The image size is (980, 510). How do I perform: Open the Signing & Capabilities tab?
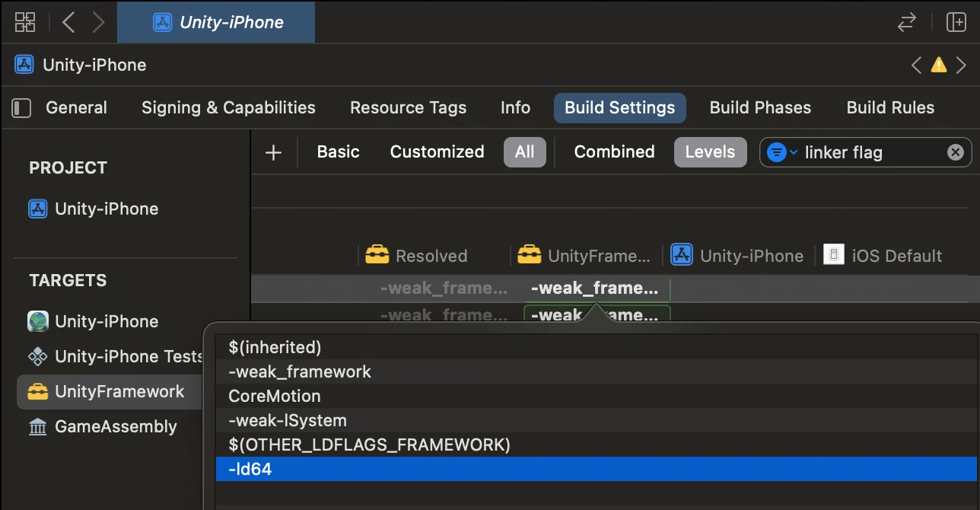[228, 108]
